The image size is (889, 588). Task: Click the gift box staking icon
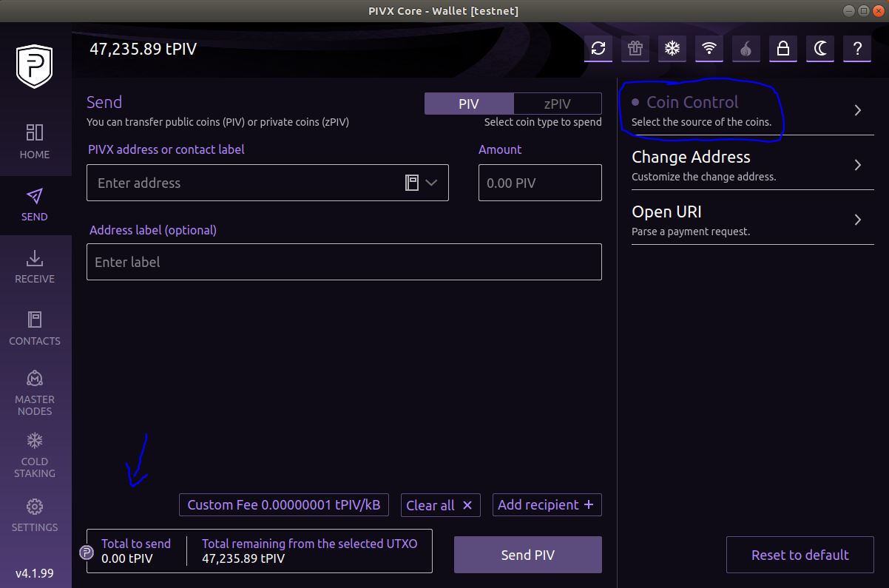(635, 49)
